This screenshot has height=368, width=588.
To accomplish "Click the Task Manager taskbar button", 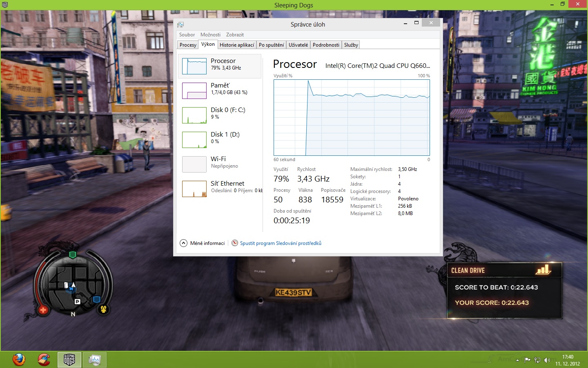I will click(x=95, y=360).
